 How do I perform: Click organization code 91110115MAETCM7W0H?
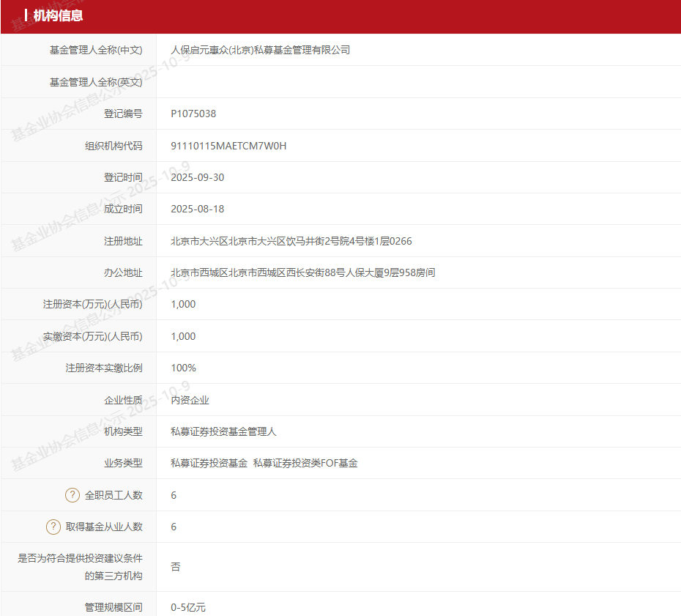[x=228, y=146]
